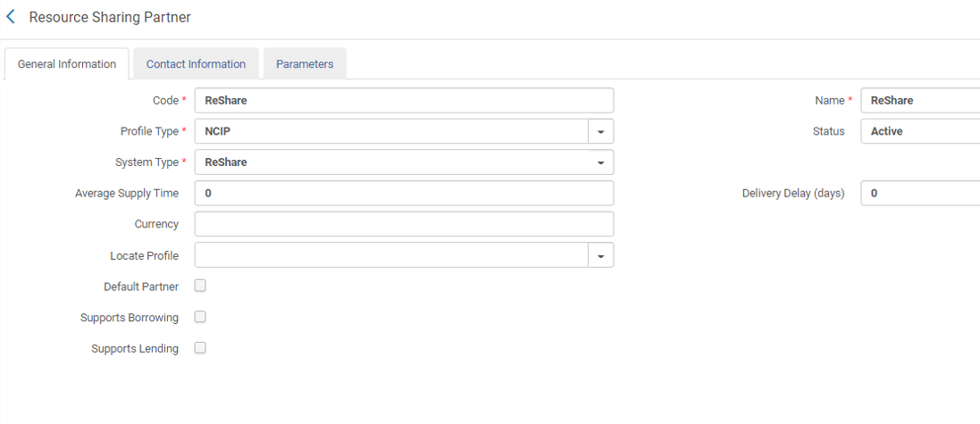
Task: Expand the Locate Profile dropdown arrow
Action: 600,256
